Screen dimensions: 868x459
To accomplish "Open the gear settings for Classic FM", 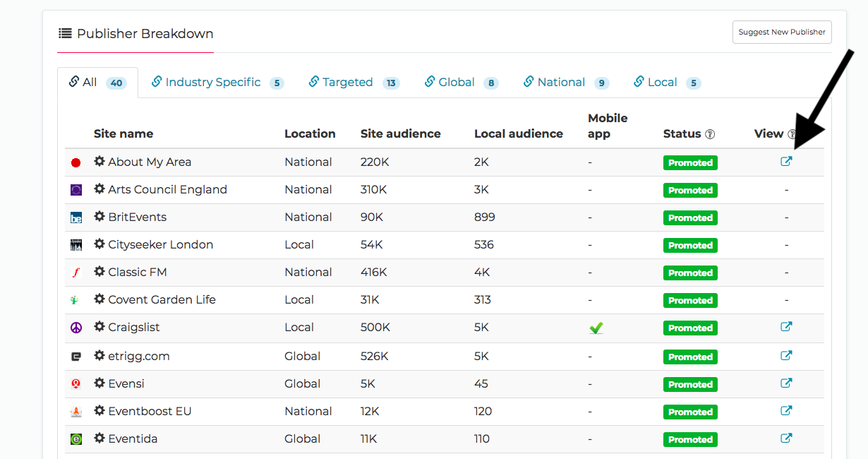I will [x=100, y=272].
